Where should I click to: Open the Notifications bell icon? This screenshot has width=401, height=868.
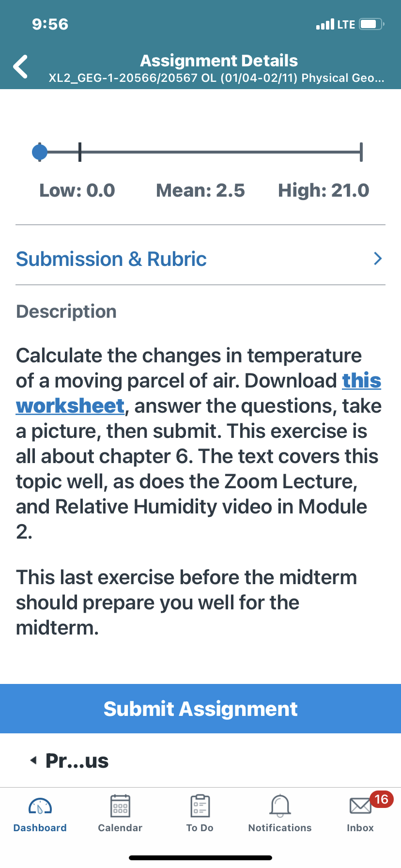pos(280,806)
